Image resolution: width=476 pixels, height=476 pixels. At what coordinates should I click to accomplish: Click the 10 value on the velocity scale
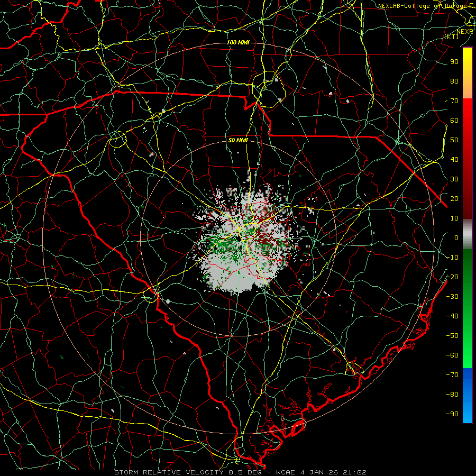click(454, 218)
